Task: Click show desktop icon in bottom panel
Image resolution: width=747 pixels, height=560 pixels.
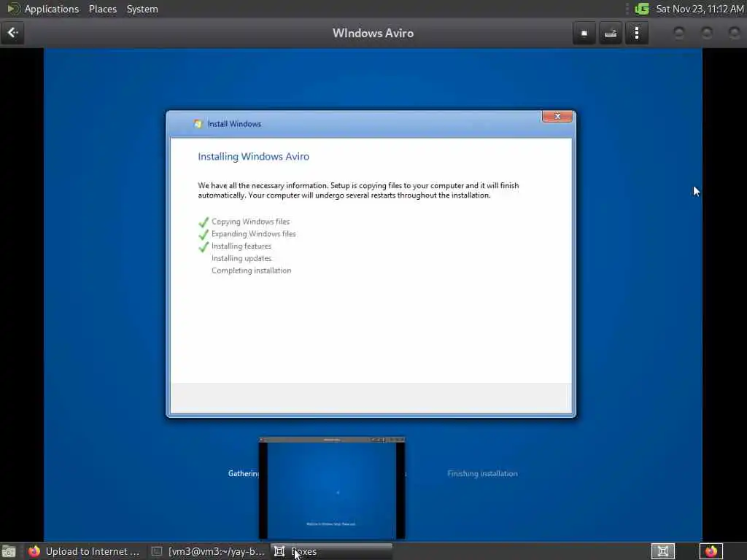Action: click(x=9, y=551)
